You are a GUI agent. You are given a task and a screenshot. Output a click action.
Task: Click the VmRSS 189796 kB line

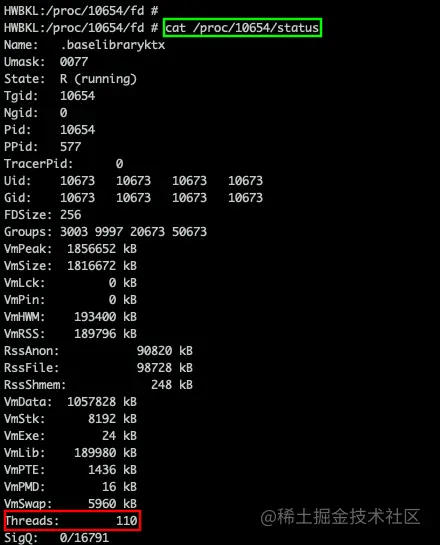tap(70, 334)
